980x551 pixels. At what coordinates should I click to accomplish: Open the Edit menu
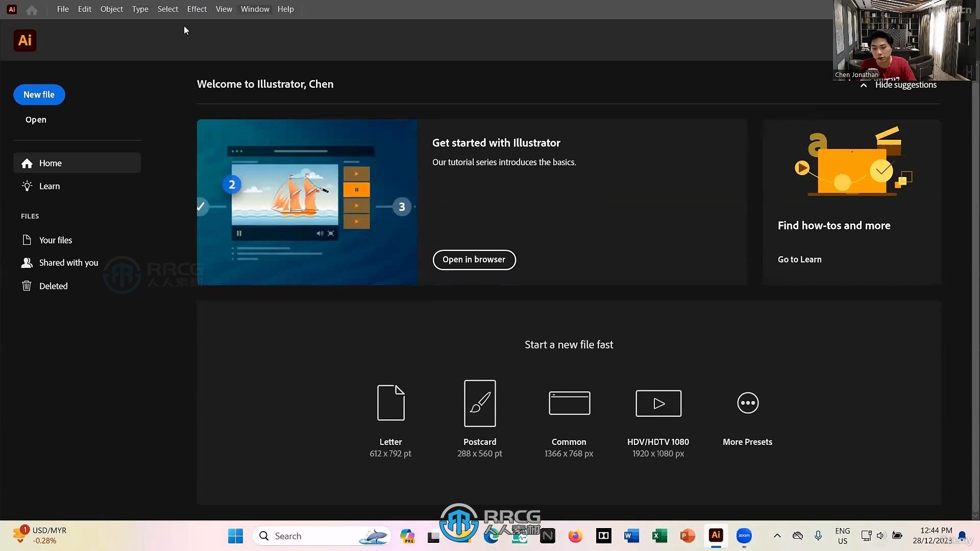pos(85,9)
